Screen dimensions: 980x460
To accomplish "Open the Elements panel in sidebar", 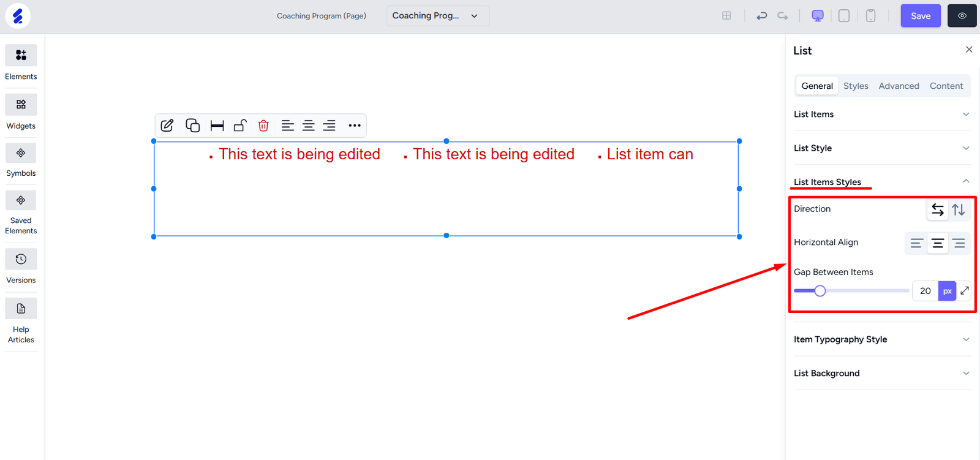I will (x=21, y=56).
